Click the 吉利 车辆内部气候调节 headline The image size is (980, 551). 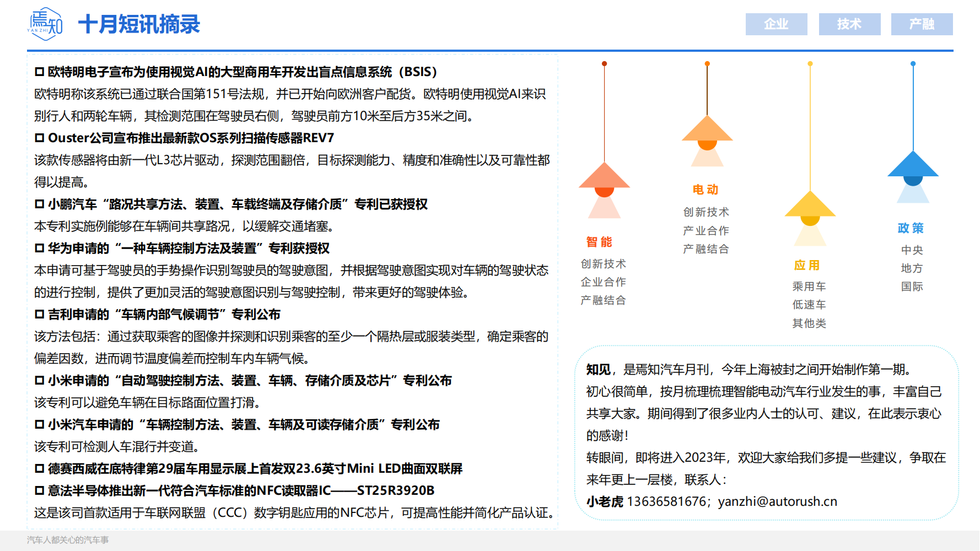point(164,314)
